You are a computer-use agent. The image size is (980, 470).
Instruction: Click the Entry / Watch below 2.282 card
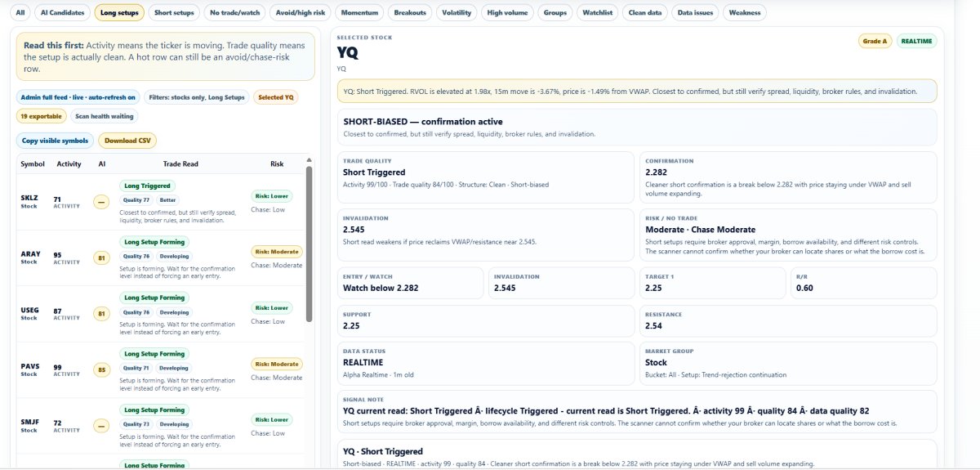click(411, 283)
